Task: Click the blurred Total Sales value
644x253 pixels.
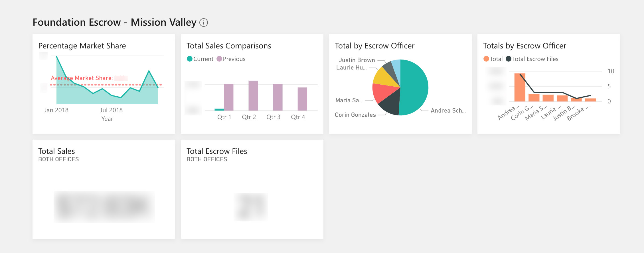Action: 104,207
